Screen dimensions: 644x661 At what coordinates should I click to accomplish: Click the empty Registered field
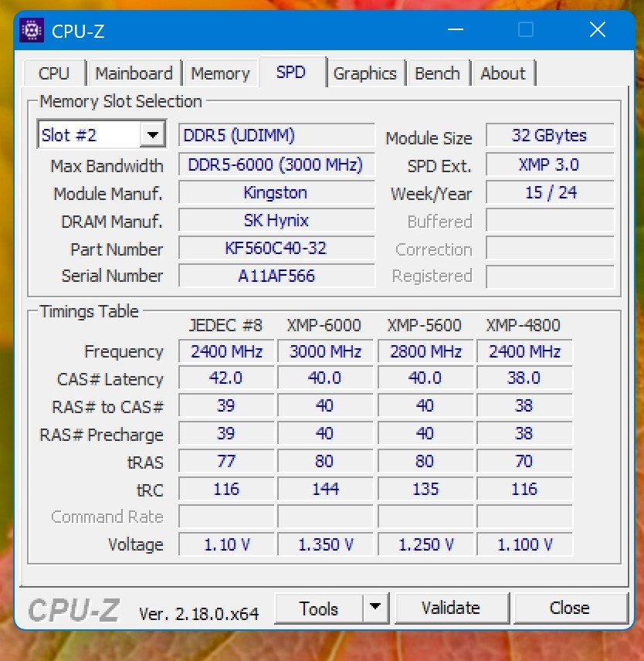click(x=550, y=276)
